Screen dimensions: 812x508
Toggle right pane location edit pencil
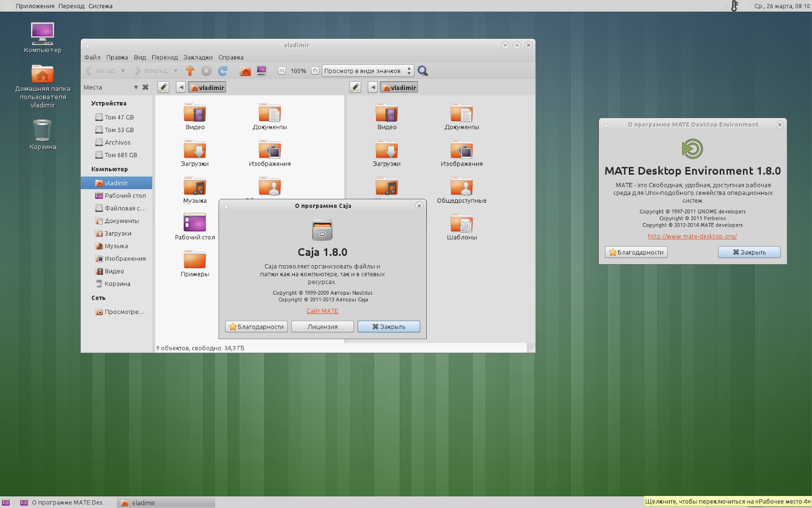pos(355,87)
